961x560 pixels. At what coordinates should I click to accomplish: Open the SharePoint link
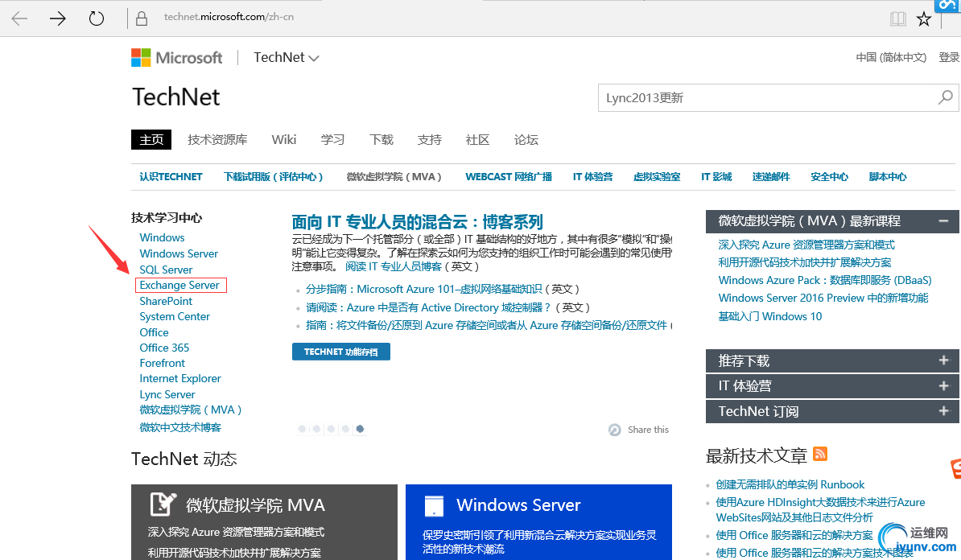pyautogui.click(x=166, y=301)
